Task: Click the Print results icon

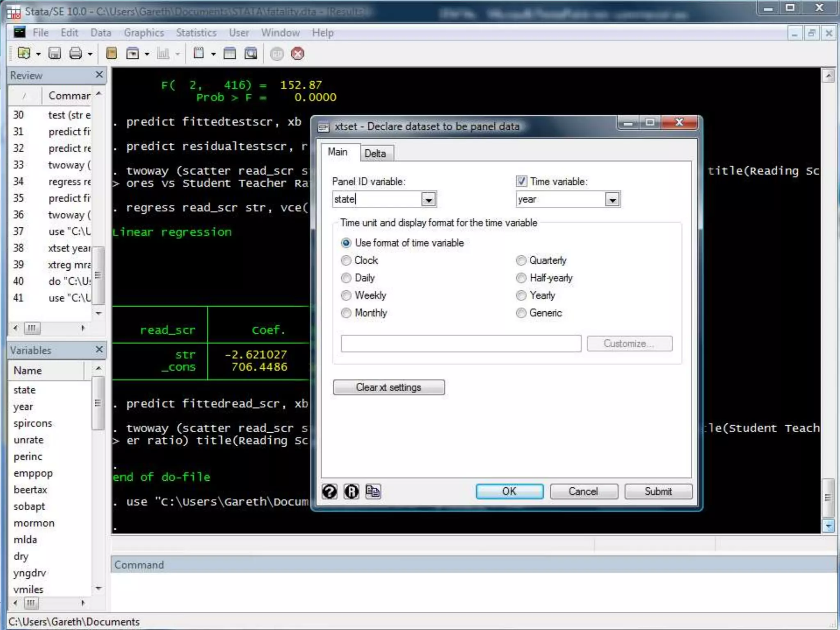Action: point(75,53)
